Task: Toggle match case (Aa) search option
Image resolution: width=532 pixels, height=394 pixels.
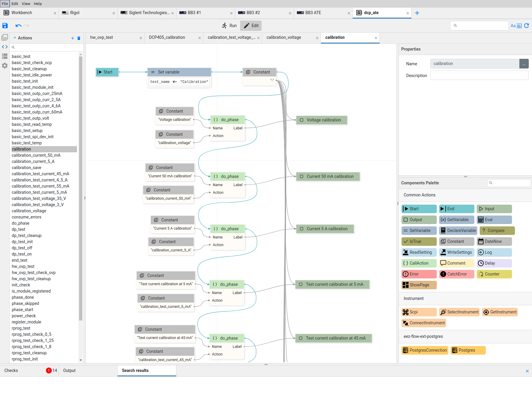Action: click(513, 26)
